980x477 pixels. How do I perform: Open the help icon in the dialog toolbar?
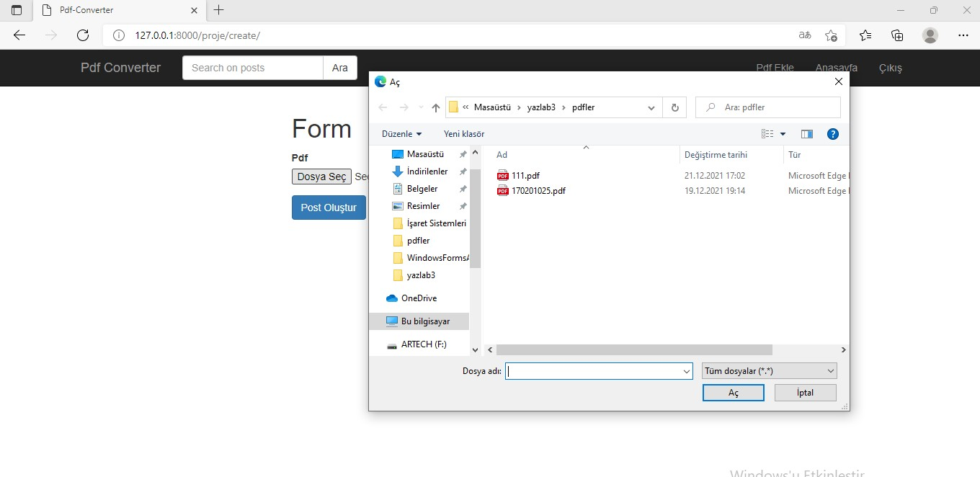(x=833, y=133)
